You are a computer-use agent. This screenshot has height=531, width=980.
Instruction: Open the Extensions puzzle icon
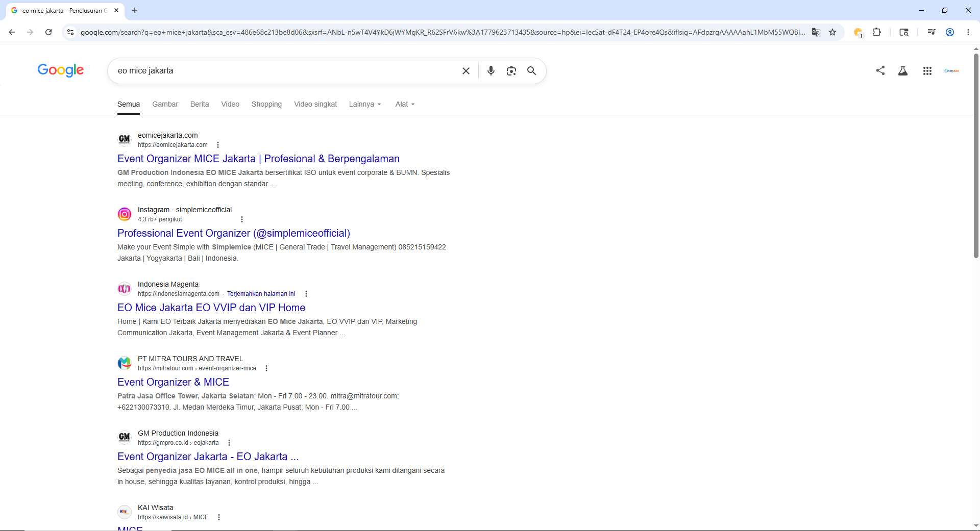click(876, 32)
